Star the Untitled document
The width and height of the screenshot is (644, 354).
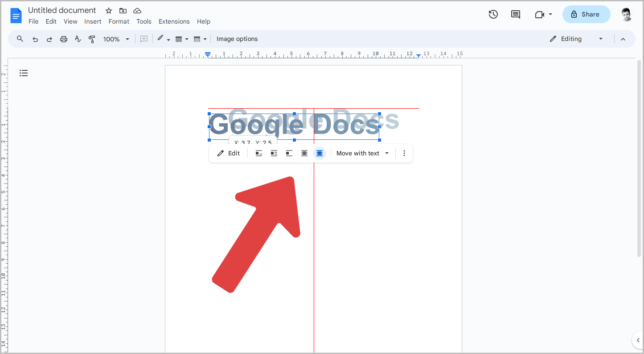click(x=109, y=11)
